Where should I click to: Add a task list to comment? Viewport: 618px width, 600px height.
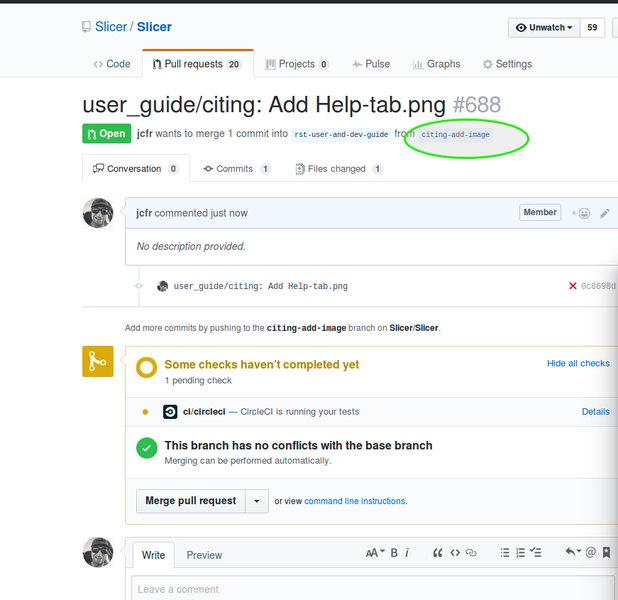536,553
